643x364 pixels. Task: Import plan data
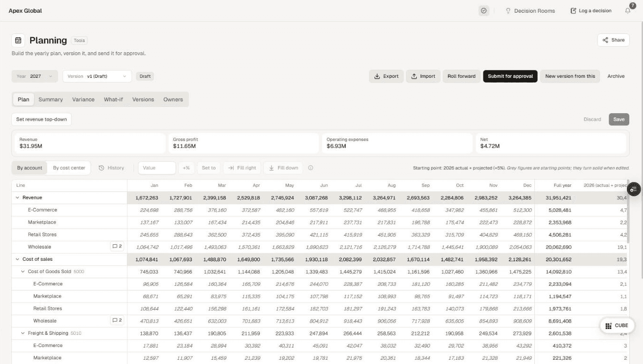(x=423, y=76)
